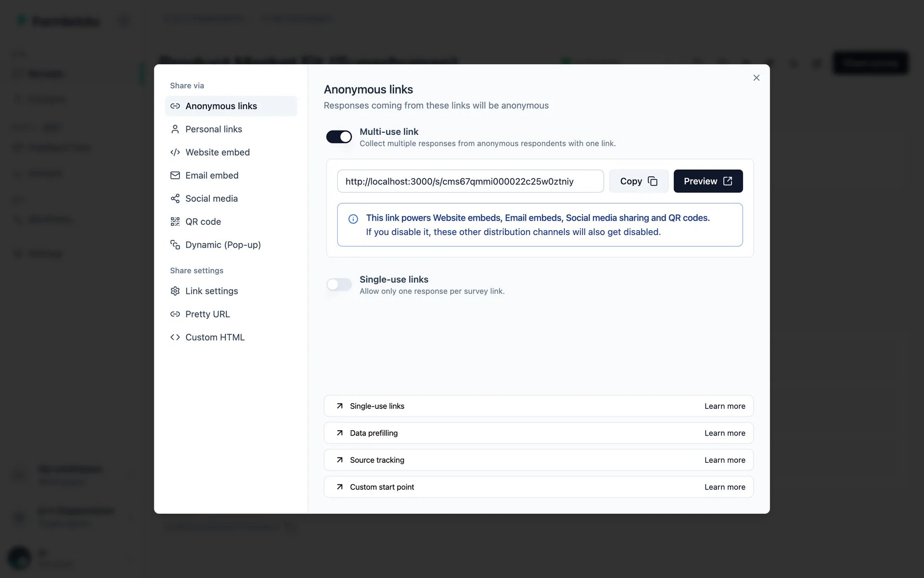This screenshot has height=578, width=924.
Task: Preview the survey in a new tab
Action: (708, 181)
